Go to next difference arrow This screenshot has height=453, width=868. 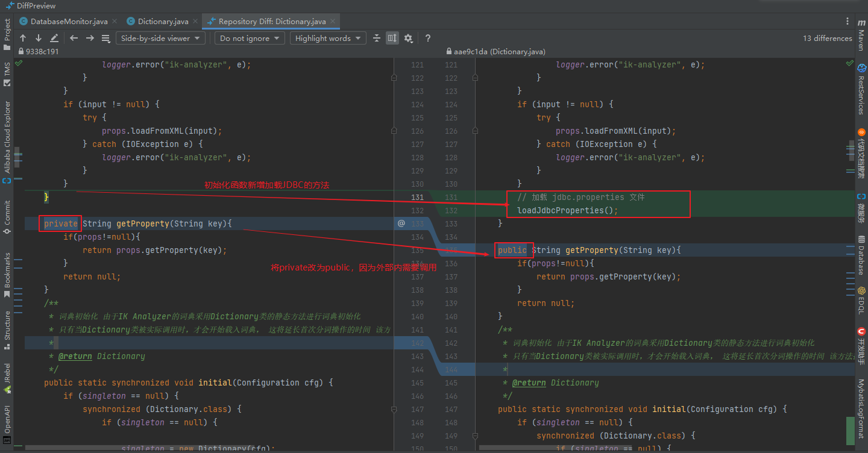point(39,38)
